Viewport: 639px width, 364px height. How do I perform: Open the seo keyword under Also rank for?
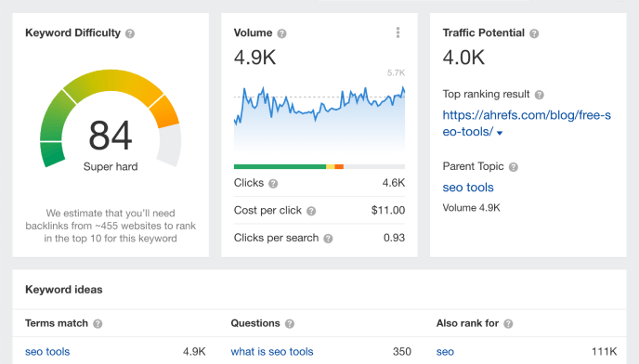445,351
